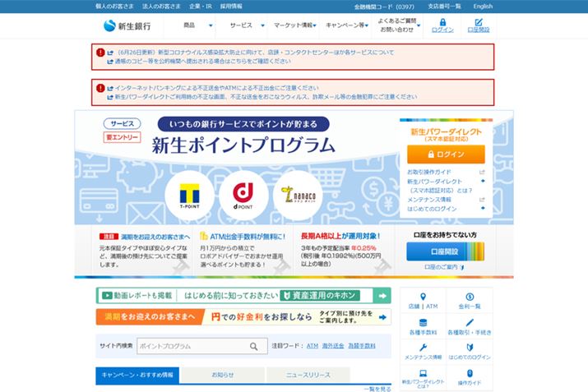Open the 各種取引・手続き pen icon
Screen dimensions: 588x392
click(x=470, y=322)
